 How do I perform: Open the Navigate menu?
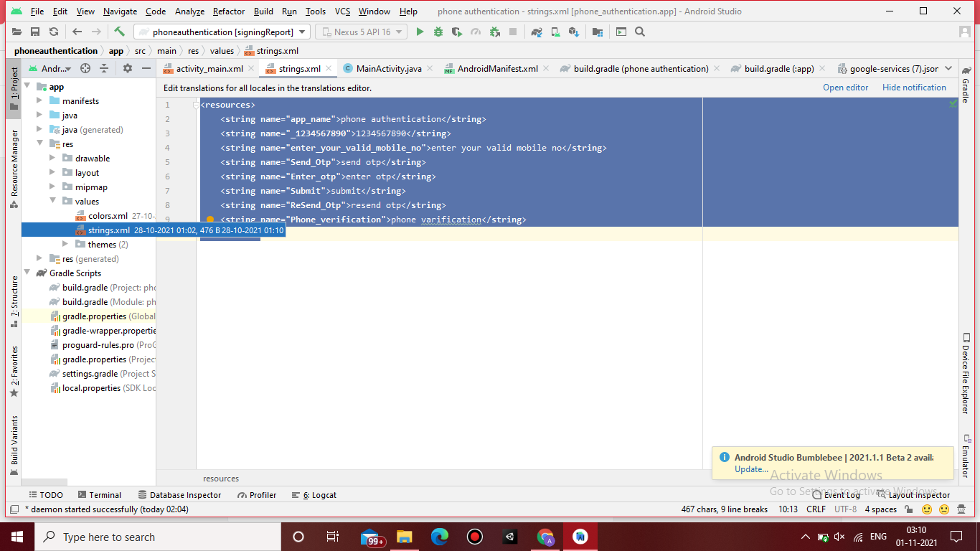tap(120, 11)
